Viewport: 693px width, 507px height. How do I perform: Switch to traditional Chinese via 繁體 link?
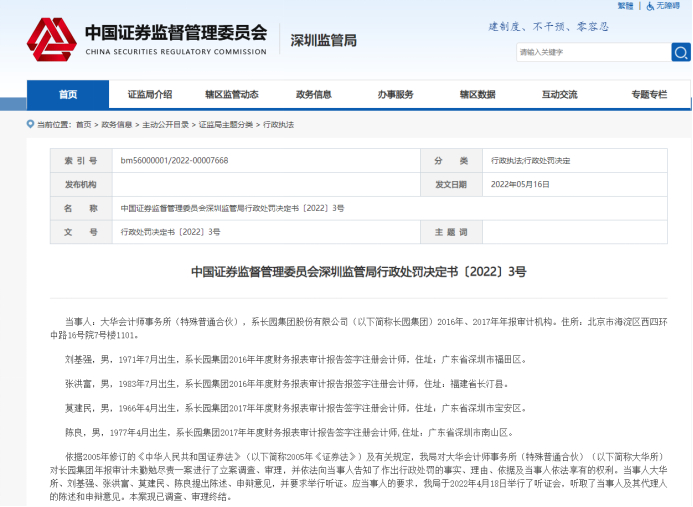tap(625, 6)
